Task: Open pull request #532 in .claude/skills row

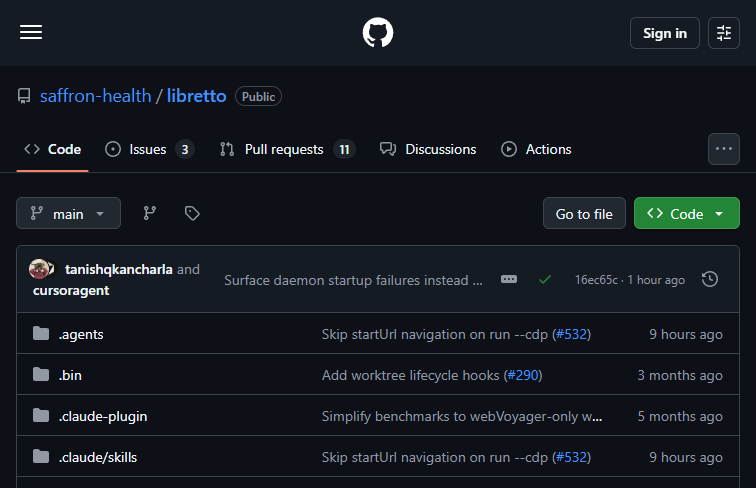Action: point(571,457)
